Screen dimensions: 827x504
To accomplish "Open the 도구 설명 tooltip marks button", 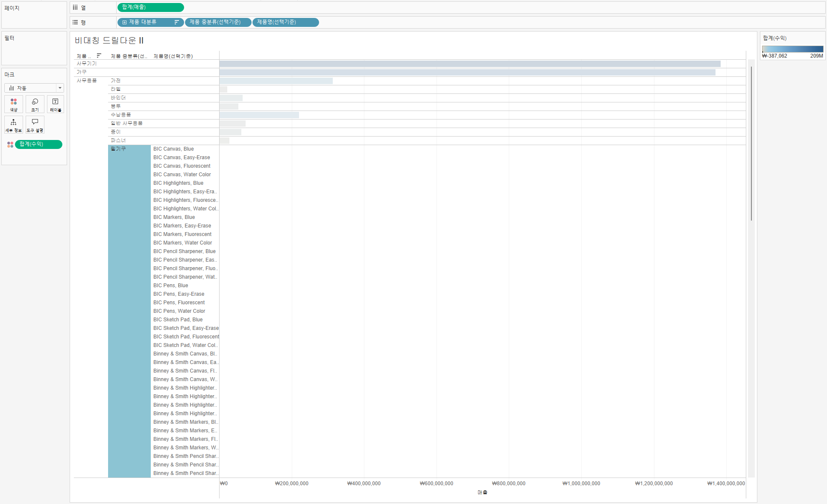I will (x=35, y=125).
